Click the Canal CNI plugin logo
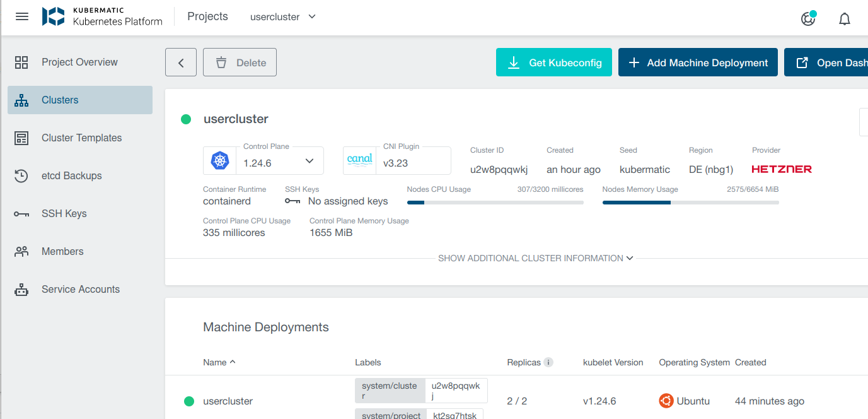The width and height of the screenshot is (868, 419). pyautogui.click(x=360, y=160)
